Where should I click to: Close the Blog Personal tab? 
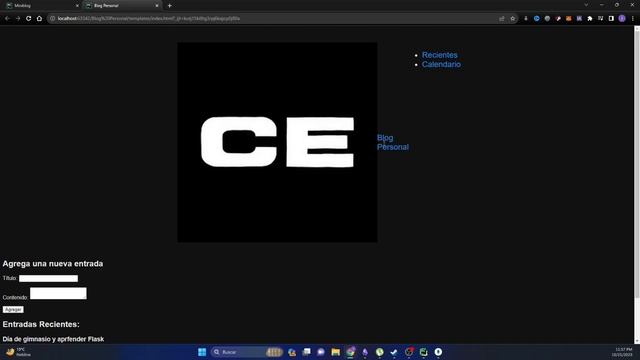point(157,6)
